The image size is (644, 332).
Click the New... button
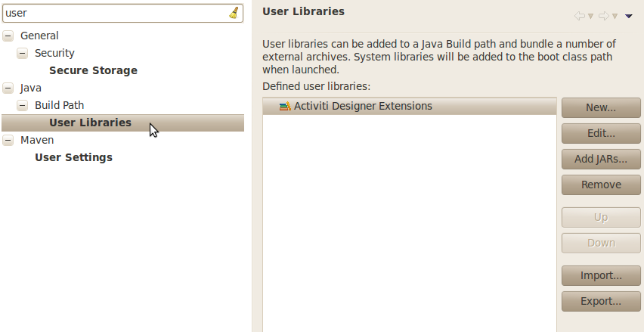(601, 107)
